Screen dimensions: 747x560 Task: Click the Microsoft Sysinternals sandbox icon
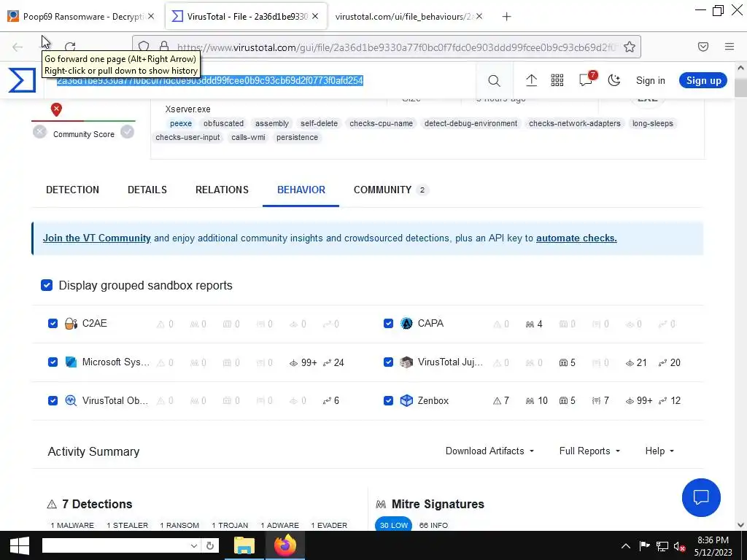[71, 362]
